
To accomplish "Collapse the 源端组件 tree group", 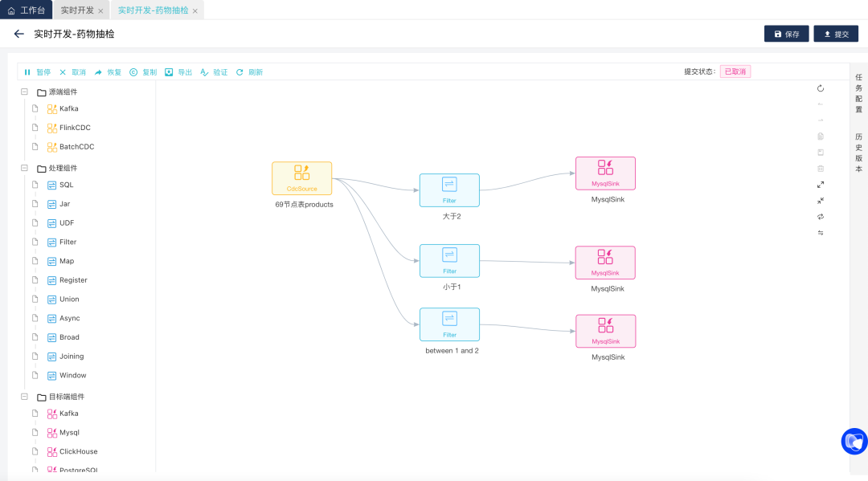I will (25, 92).
